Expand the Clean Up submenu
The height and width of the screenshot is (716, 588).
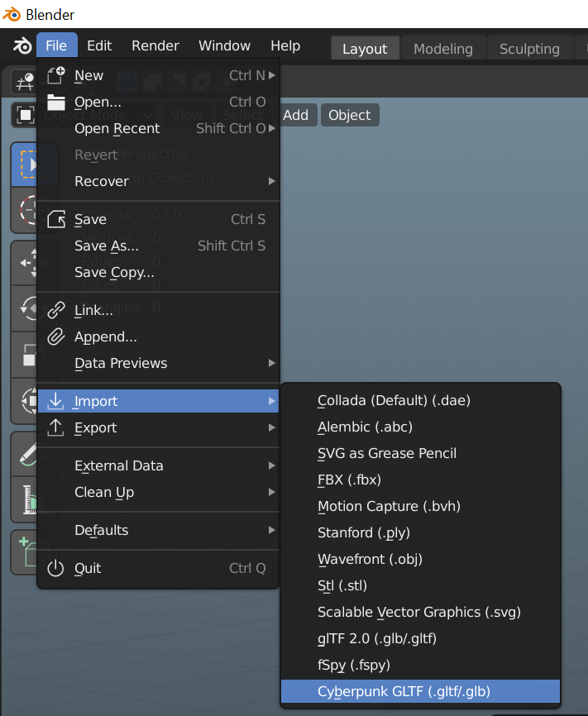(158, 492)
